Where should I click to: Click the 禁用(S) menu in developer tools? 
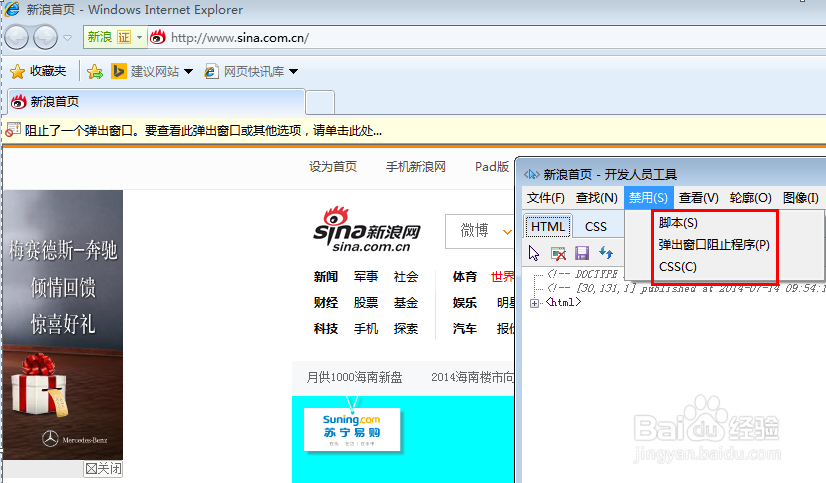coord(648,198)
